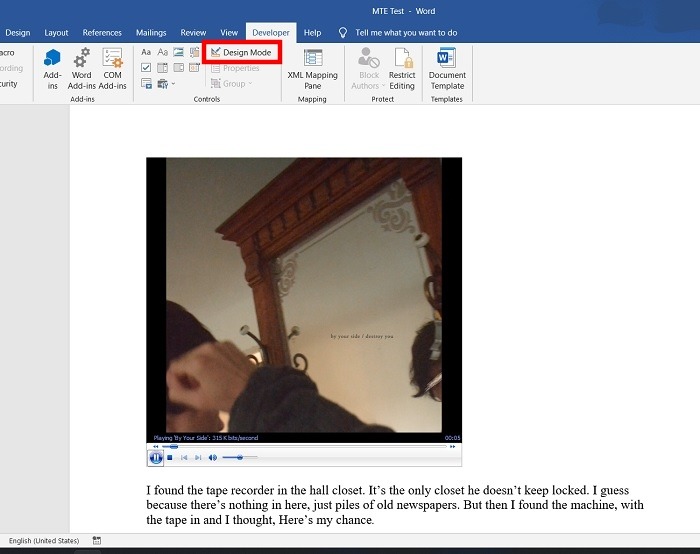The image size is (700, 554).
Task: Click the macro recording status bar icon
Action: click(x=96, y=541)
